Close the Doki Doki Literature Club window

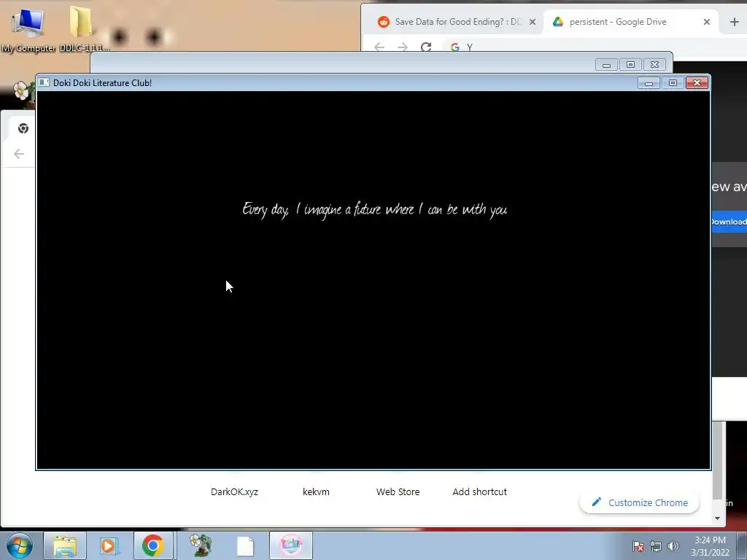tap(697, 83)
